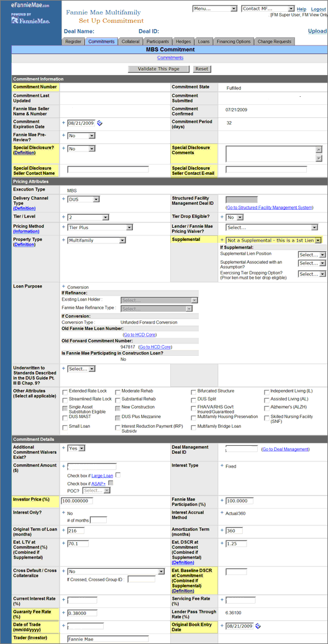Go to the Loans tab

click(x=204, y=42)
